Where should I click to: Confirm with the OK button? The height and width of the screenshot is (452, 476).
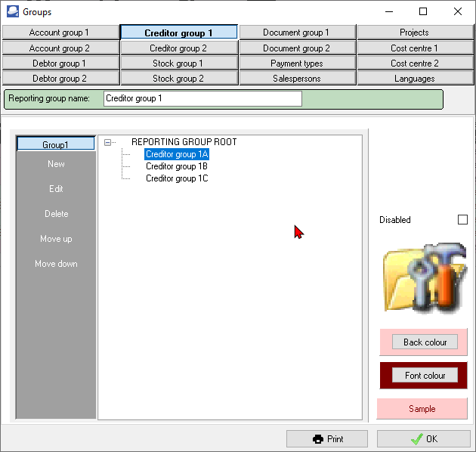(x=423, y=439)
